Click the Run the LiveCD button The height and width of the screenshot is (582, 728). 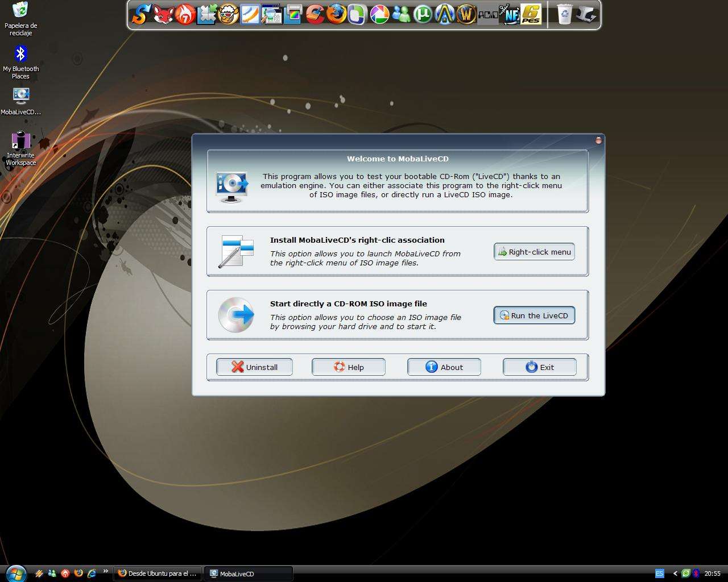coord(534,315)
